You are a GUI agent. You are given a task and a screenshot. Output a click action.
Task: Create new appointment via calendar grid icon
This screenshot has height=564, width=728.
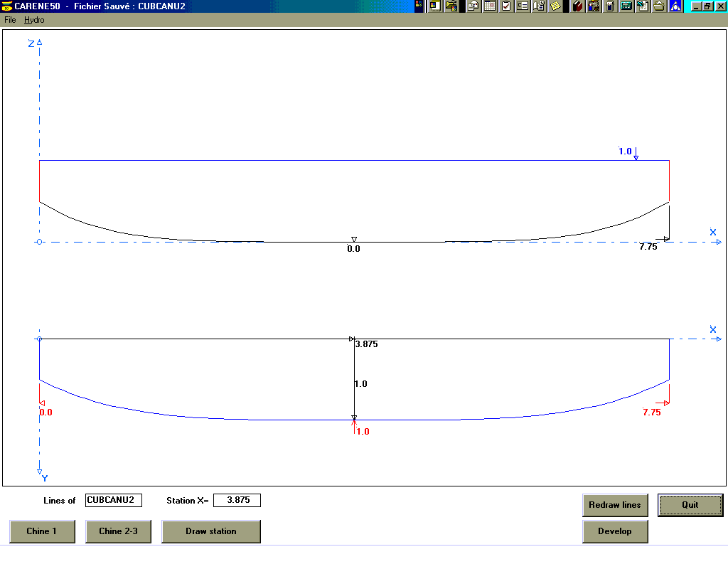[490, 6]
